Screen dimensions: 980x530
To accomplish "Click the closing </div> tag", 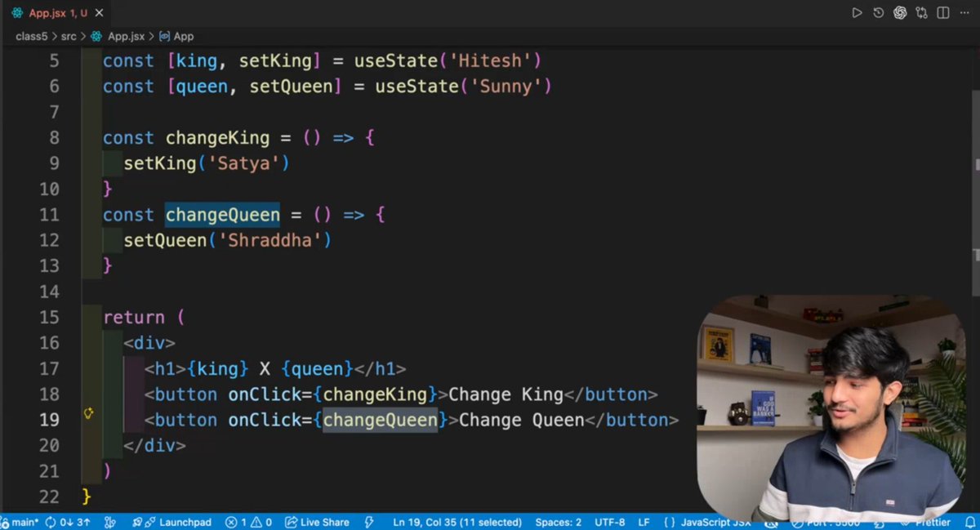I will point(154,445).
